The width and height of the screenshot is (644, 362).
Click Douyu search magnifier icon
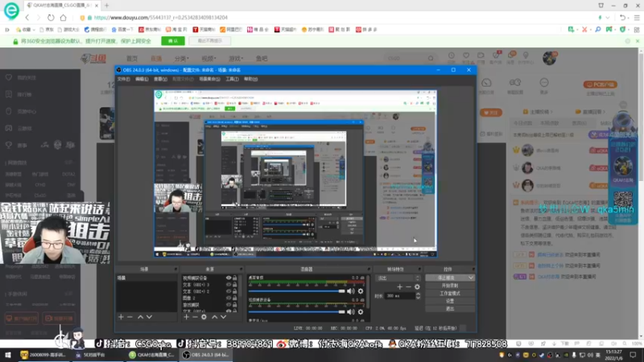pos(431,58)
